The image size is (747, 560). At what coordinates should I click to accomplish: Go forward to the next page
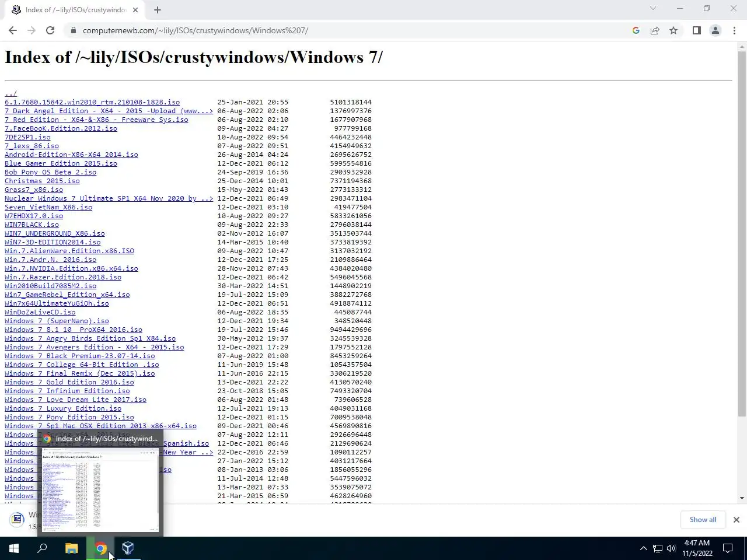[32, 30]
